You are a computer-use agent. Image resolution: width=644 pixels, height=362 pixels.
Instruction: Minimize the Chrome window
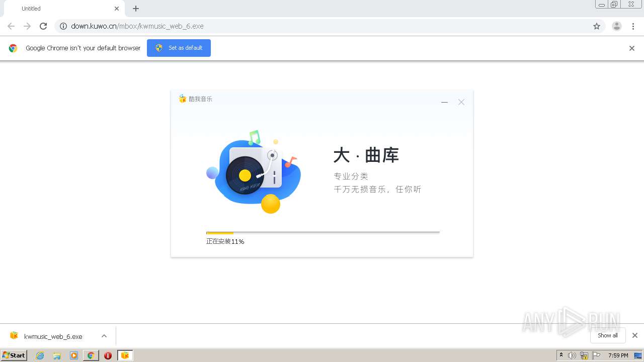(602, 5)
